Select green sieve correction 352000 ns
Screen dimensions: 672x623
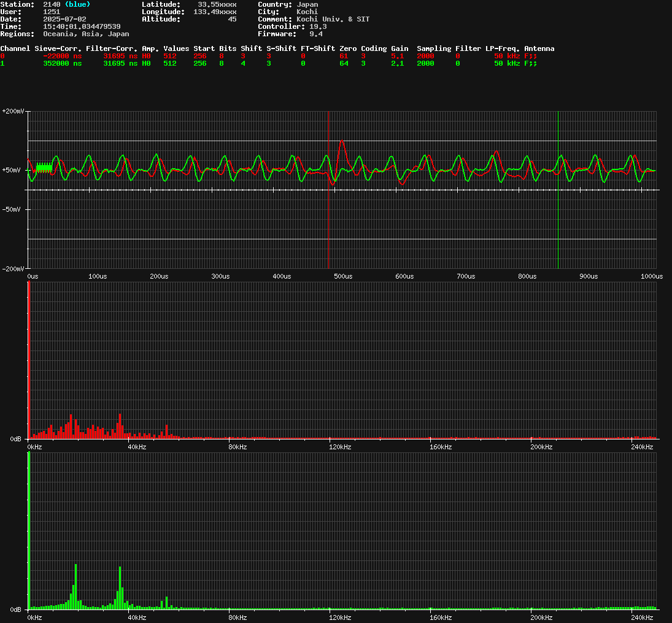[x=62, y=63]
